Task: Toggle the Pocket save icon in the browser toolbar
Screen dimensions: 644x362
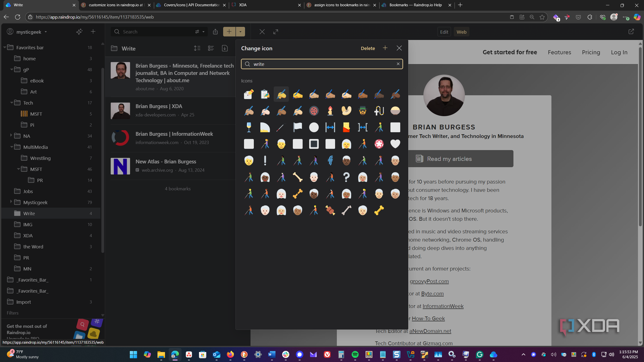Action: (578, 17)
